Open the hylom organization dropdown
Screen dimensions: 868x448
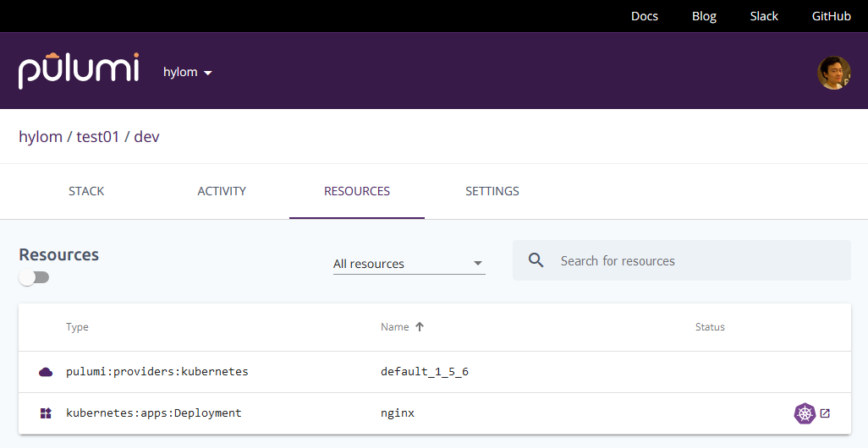click(188, 72)
